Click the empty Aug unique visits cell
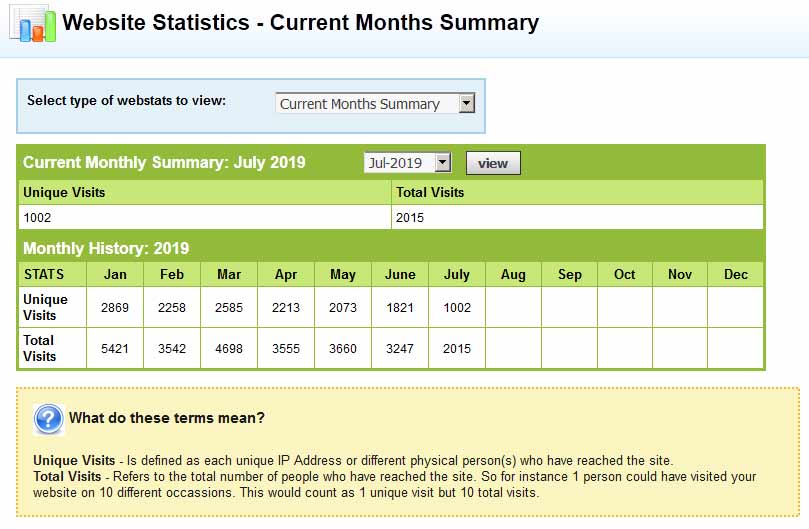Image resolution: width=809 pixels, height=529 pixels. coord(513,308)
